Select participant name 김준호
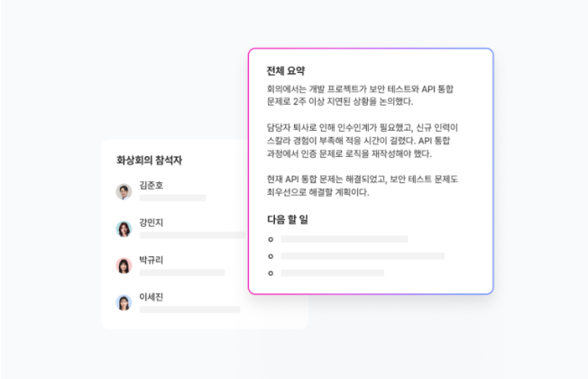Image resolution: width=588 pixels, height=379 pixels. tap(152, 185)
